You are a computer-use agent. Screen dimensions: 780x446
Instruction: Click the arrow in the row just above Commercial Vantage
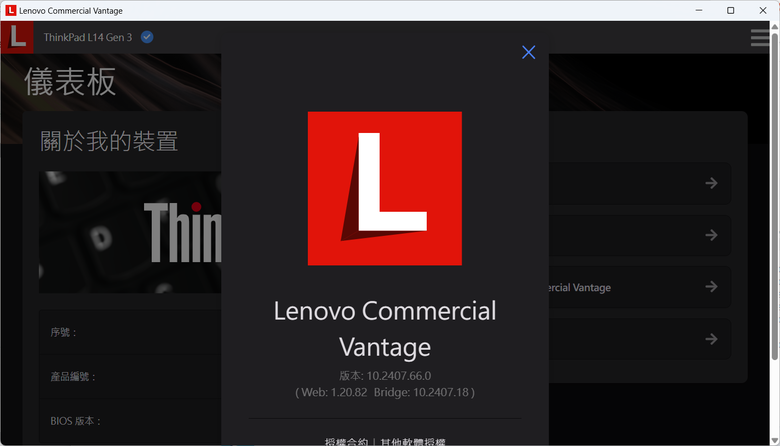pyautogui.click(x=711, y=235)
